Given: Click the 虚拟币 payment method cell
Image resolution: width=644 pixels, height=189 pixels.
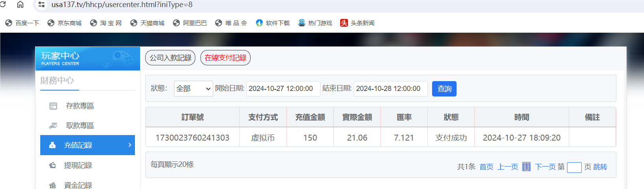Looking at the screenshot, I should click(x=263, y=137).
